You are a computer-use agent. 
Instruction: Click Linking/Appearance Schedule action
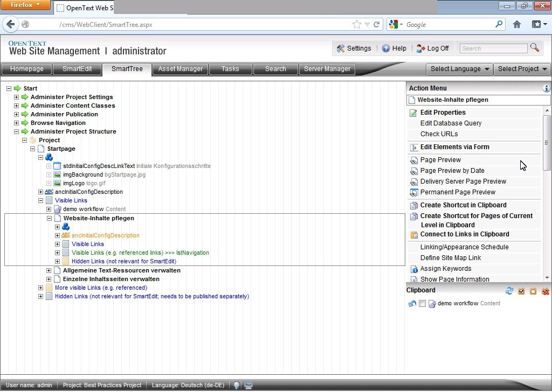(x=464, y=247)
